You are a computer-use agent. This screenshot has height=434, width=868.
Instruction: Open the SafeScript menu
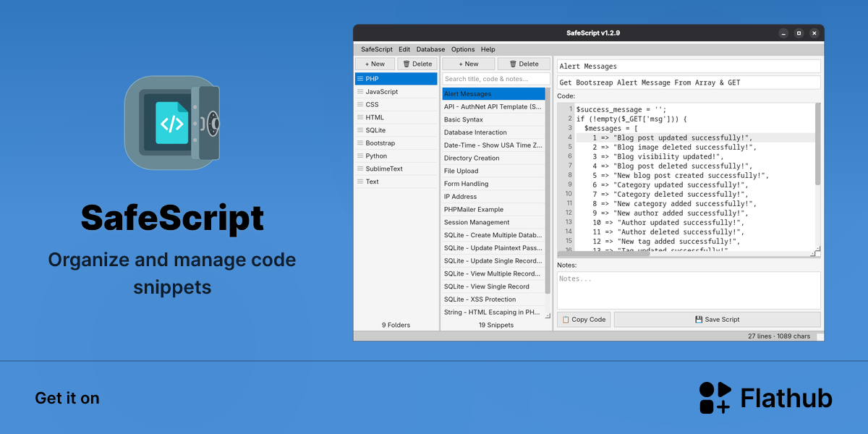point(377,49)
